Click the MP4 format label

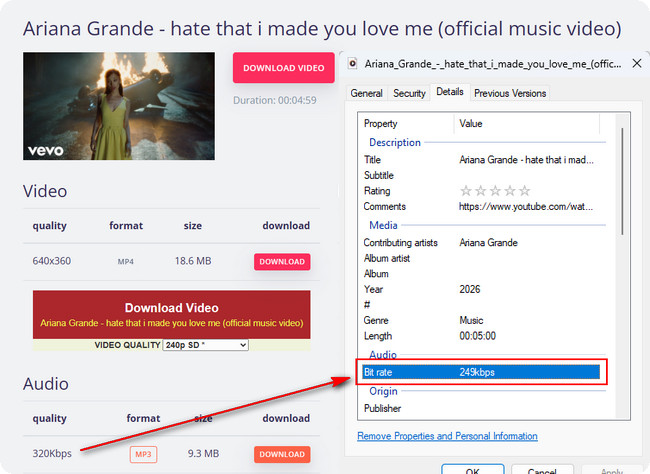126,262
